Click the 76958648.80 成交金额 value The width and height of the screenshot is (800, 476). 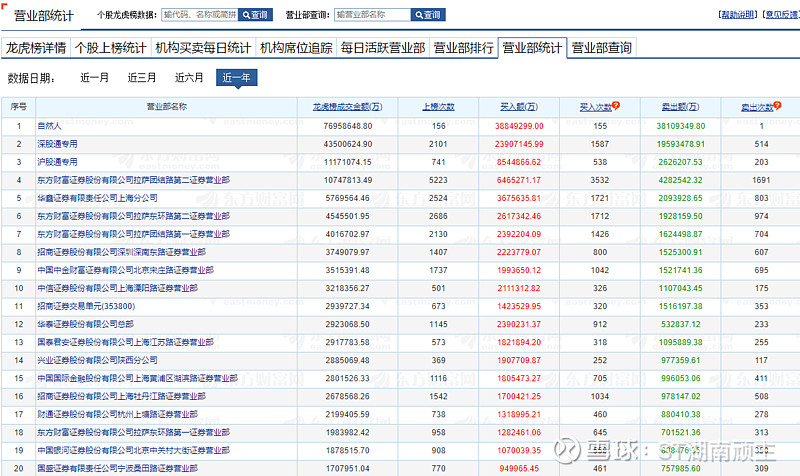[x=347, y=126]
